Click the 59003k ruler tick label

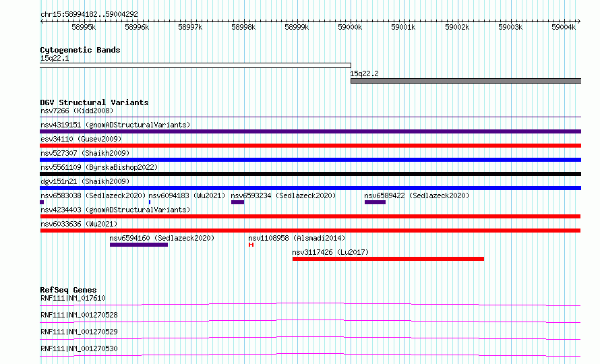click(510, 27)
